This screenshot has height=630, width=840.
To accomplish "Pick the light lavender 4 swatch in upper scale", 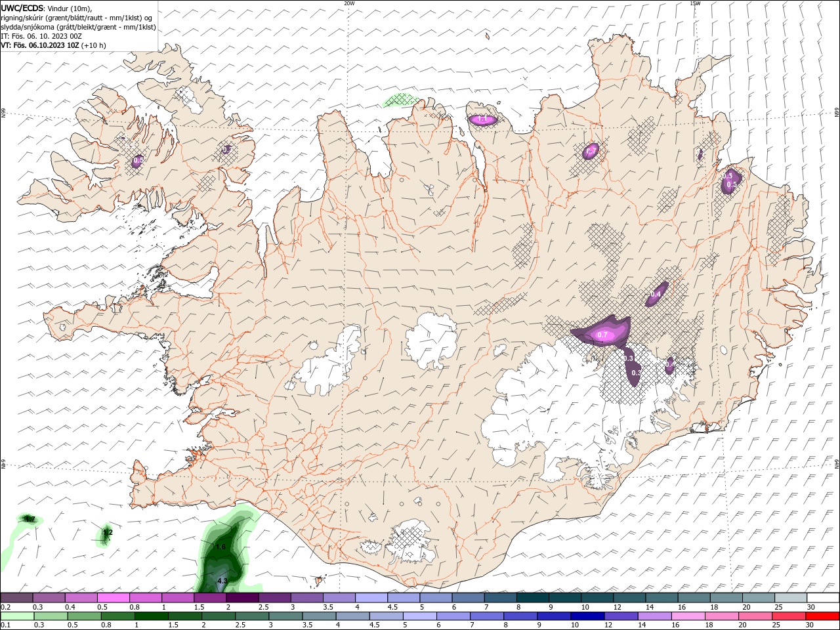I will pyautogui.click(x=371, y=598).
